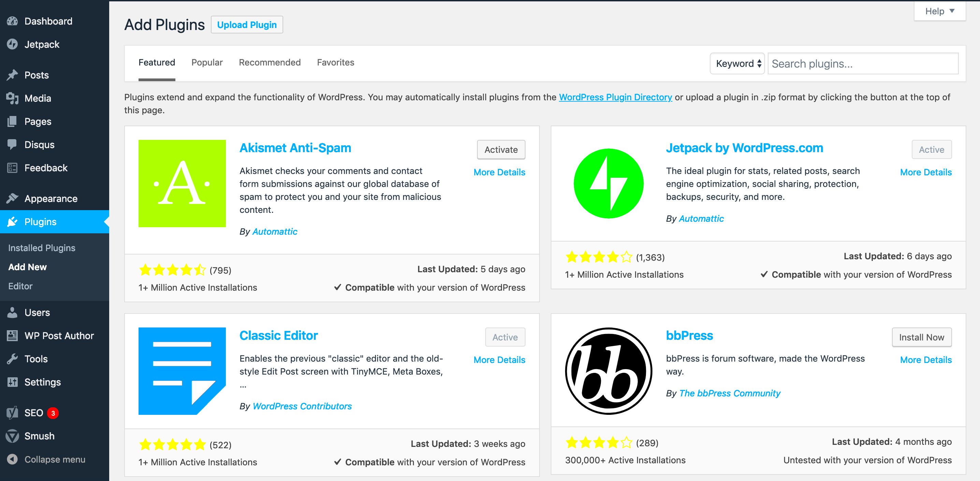Image resolution: width=980 pixels, height=481 pixels.
Task: Expand the Help dropdown panel
Action: click(x=939, y=11)
